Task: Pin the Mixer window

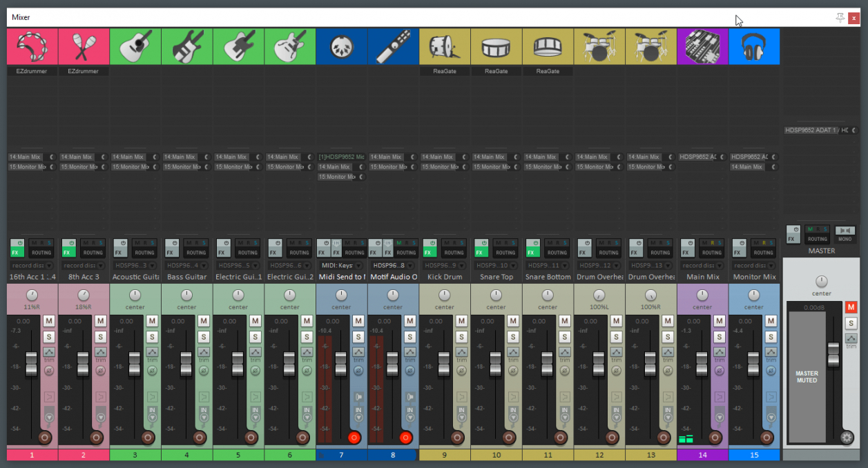Action: pos(840,17)
